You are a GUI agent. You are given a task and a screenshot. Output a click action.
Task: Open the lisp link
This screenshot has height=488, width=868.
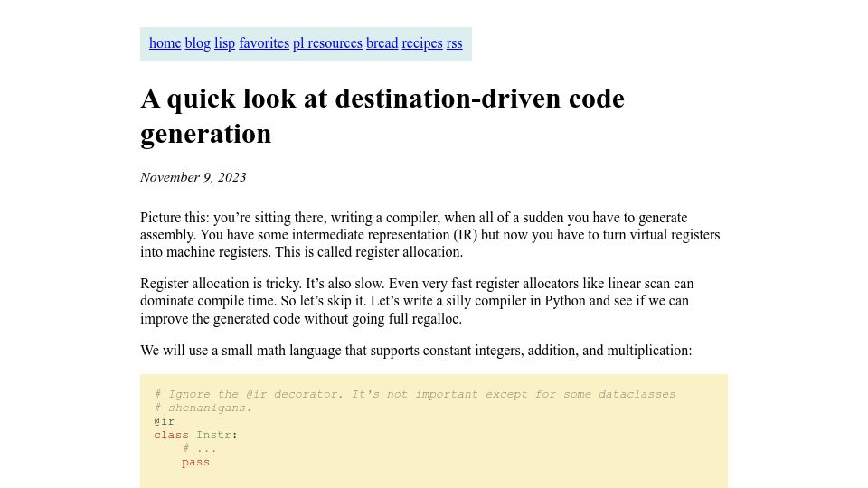[225, 43]
